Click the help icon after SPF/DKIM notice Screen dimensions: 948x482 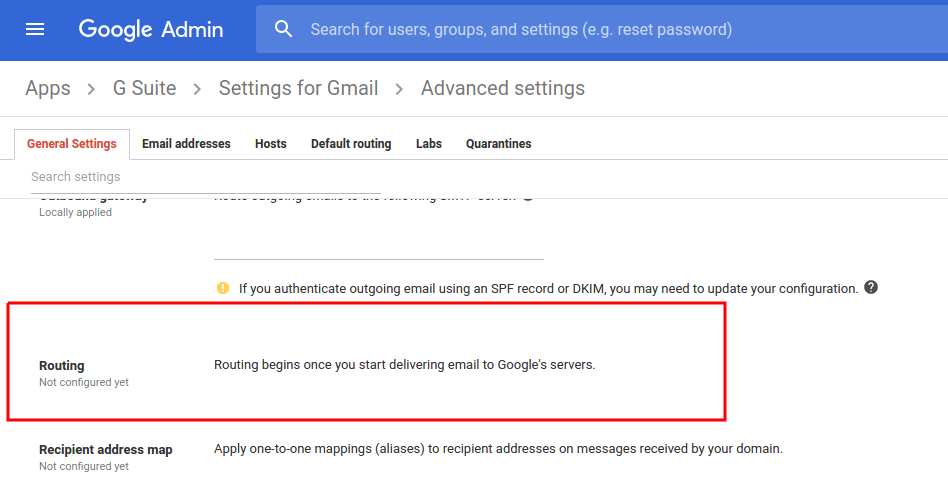[x=871, y=288]
